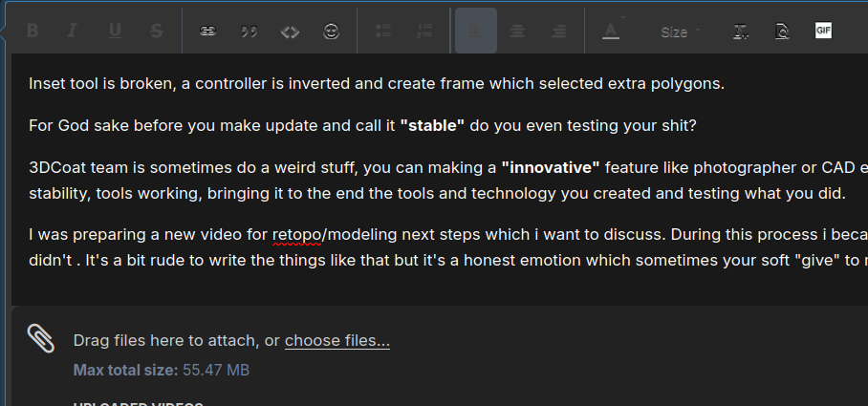
Task: Insert a numbered list
Action: point(425,32)
